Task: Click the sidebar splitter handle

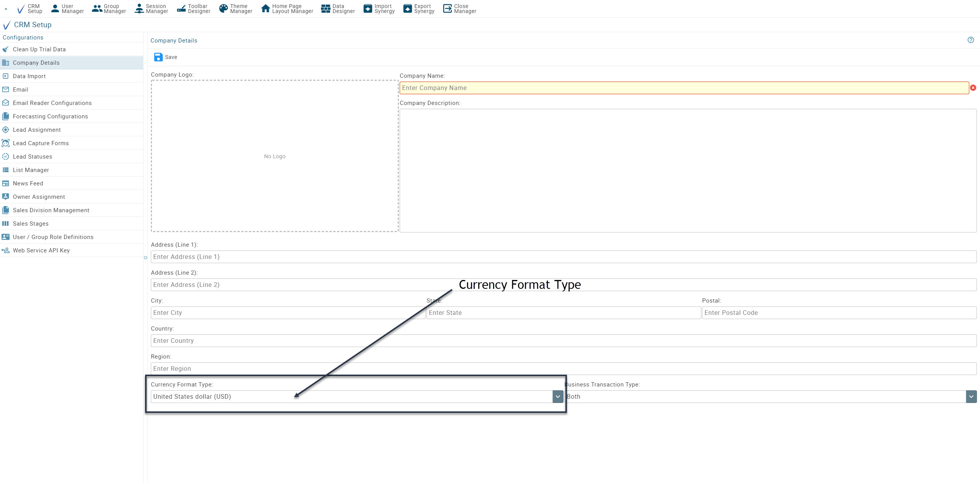Action: pyautogui.click(x=145, y=257)
